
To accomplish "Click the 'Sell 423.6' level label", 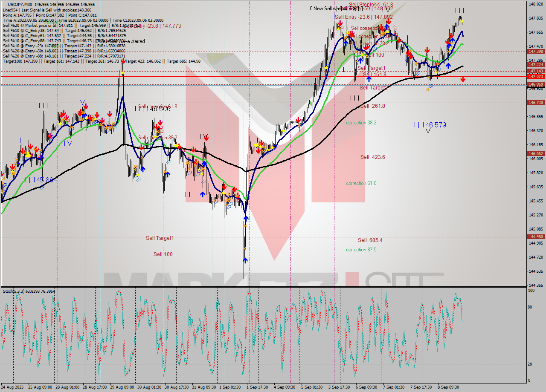I will pyautogui.click(x=372, y=157).
